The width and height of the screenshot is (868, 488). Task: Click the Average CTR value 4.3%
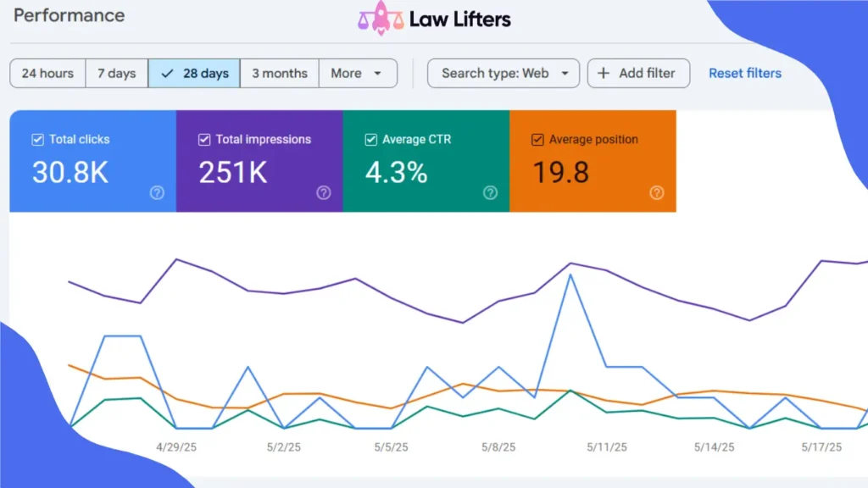(397, 172)
